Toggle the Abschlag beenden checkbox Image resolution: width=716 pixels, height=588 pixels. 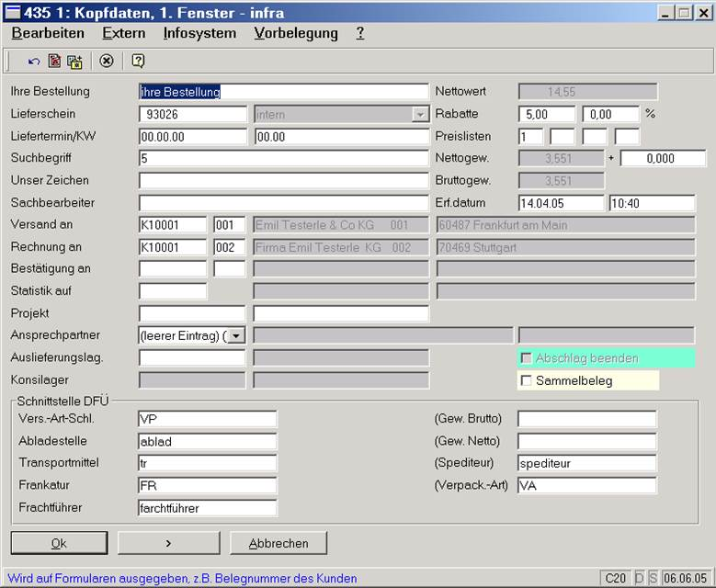click(527, 358)
